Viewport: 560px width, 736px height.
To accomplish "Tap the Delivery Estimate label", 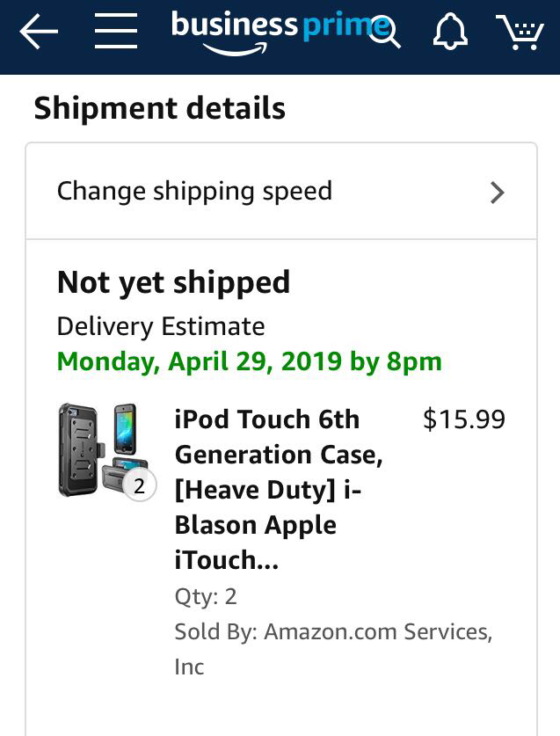I will pyautogui.click(x=160, y=326).
